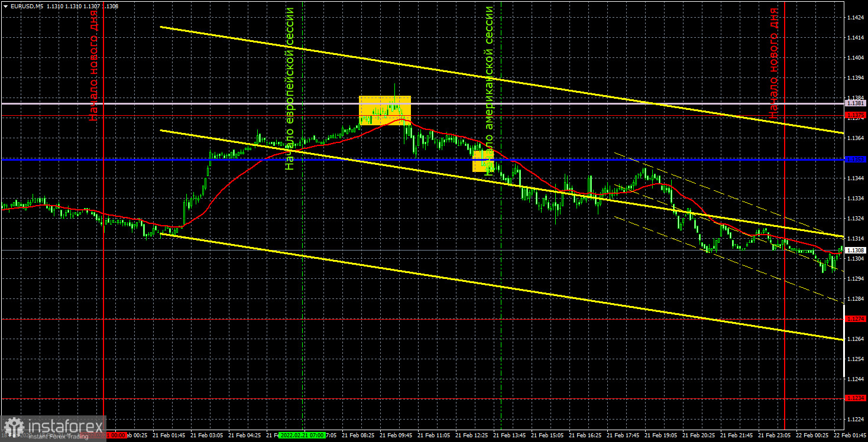Select the 'Начало европейской сессии' vertical label

289,89
